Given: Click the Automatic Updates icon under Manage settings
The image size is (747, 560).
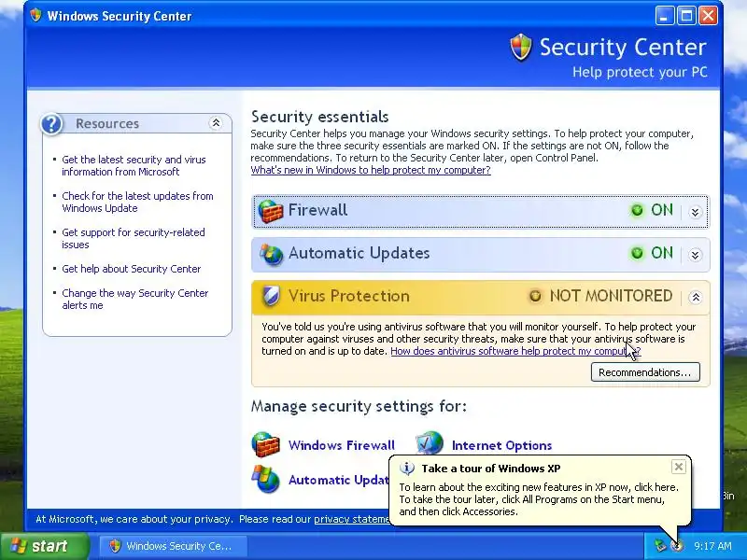Looking at the screenshot, I should point(265,479).
